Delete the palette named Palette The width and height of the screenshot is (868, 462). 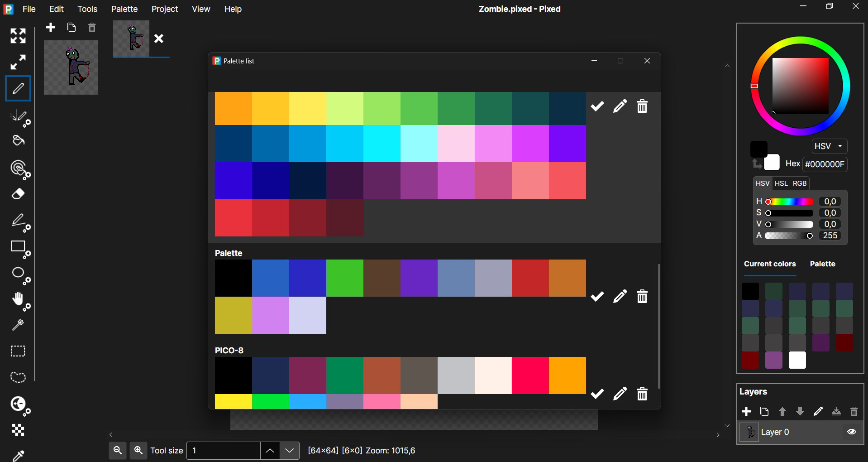[x=642, y=297]
